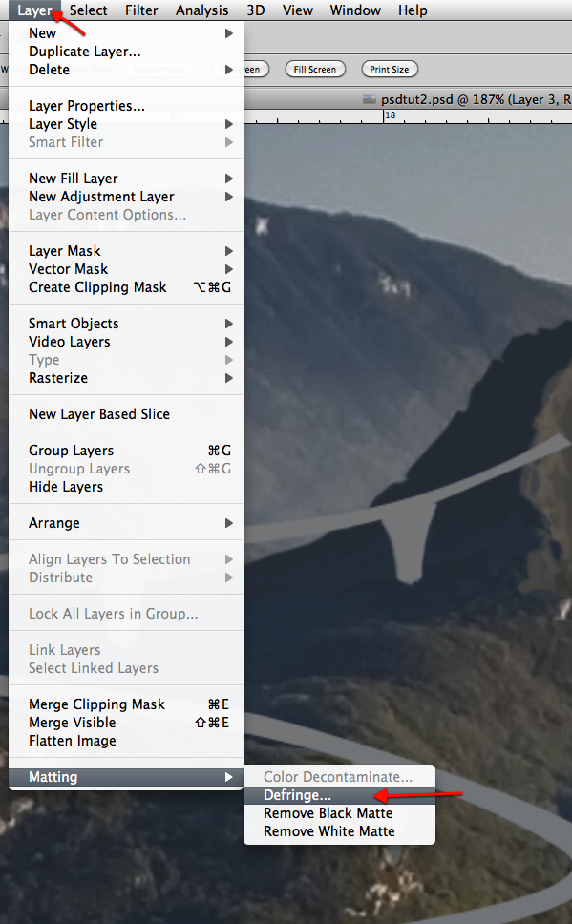This screenshot has height=924, width=572.
Task: Expand the Layer Mask submenu
Action: [x=126, y=251]
